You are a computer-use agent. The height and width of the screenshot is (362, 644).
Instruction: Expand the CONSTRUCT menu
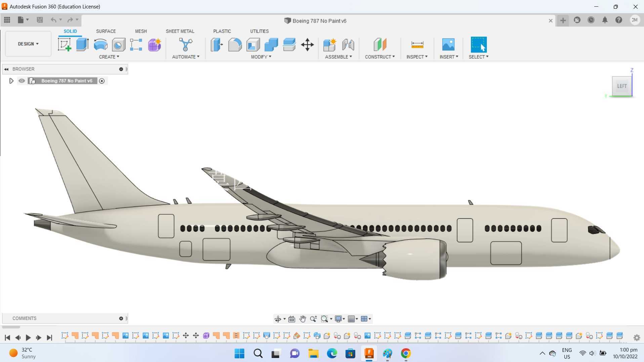(x=380, y=57)
